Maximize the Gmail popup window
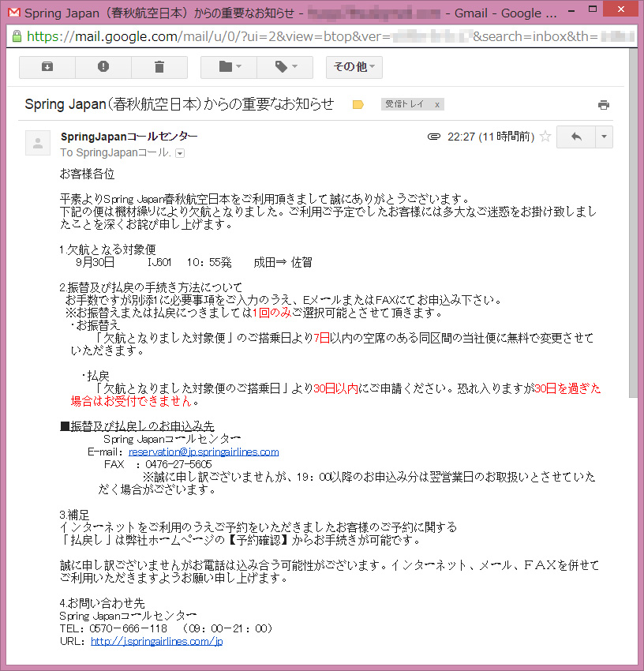The height and width of the screenshot is (671, 644). click(x=593, y=9)
